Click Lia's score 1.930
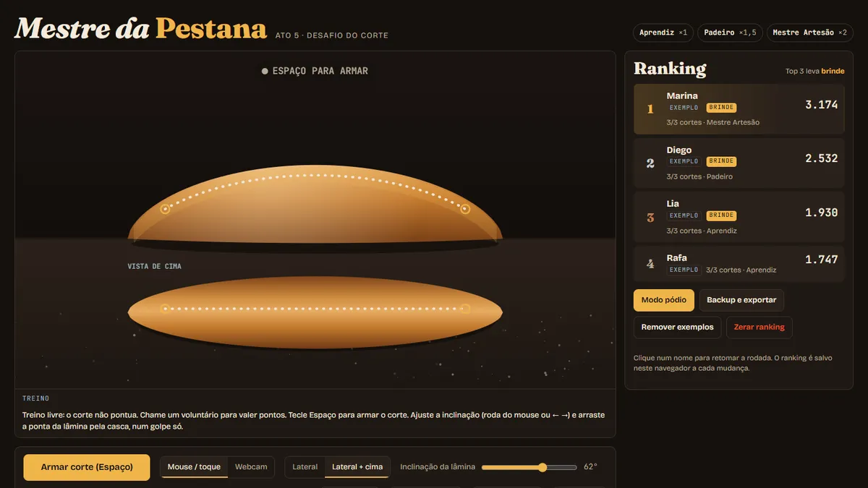The height and width of the screenshot is (488, 868). pyautogui.click(x=821, y=213)
